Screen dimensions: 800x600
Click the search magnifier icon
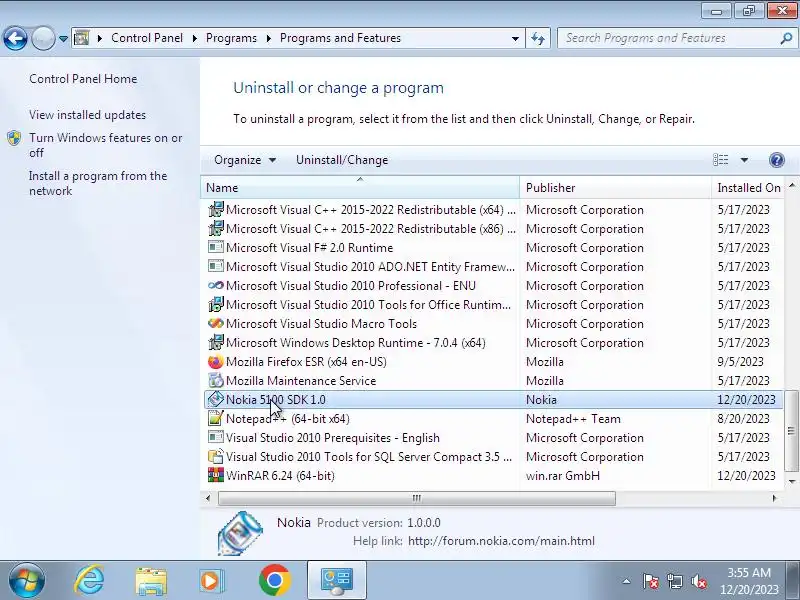click(787, 38)
